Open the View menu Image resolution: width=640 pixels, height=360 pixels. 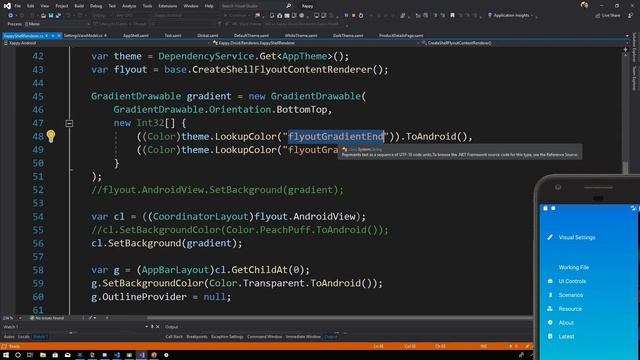[x=45, y=6]
